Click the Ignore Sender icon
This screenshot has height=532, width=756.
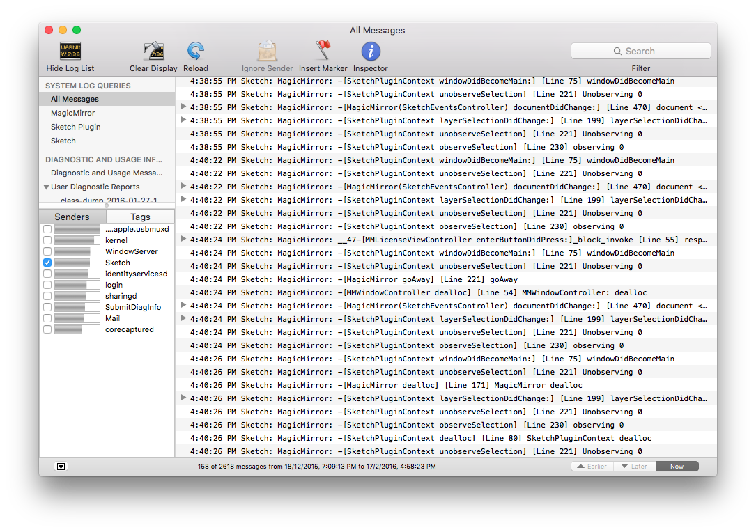tap(267, 51)
